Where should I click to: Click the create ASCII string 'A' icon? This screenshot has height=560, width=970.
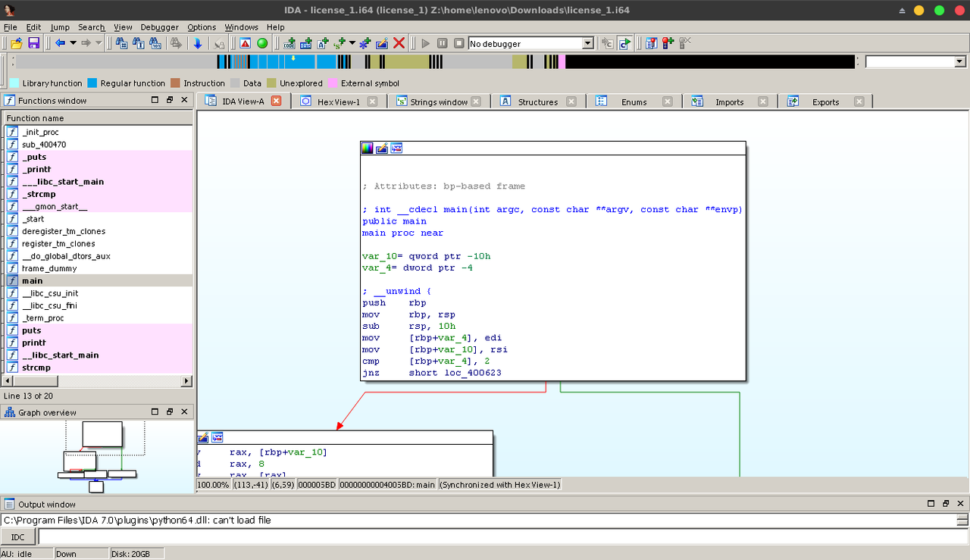(x=324, y=43)
